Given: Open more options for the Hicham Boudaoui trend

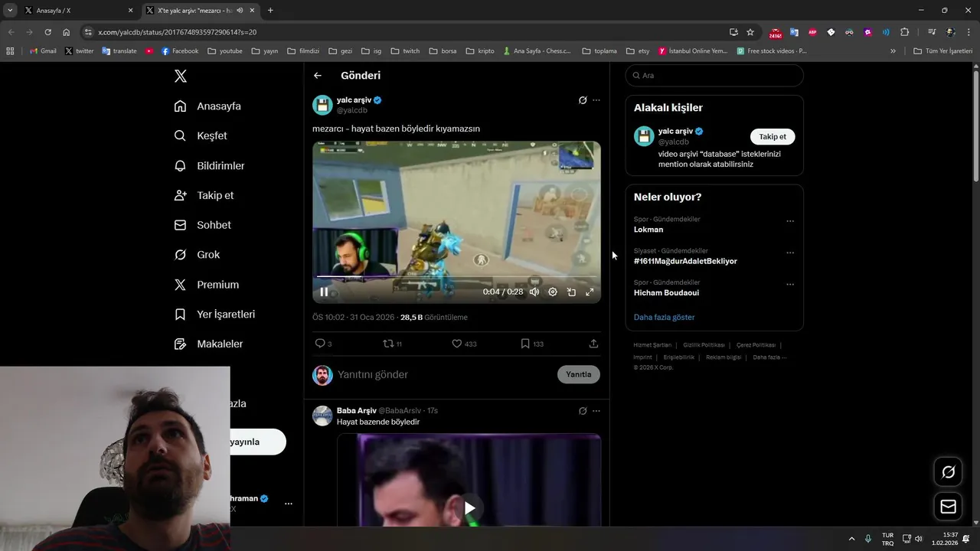Looking at the screenshot, I should point(790,284).
